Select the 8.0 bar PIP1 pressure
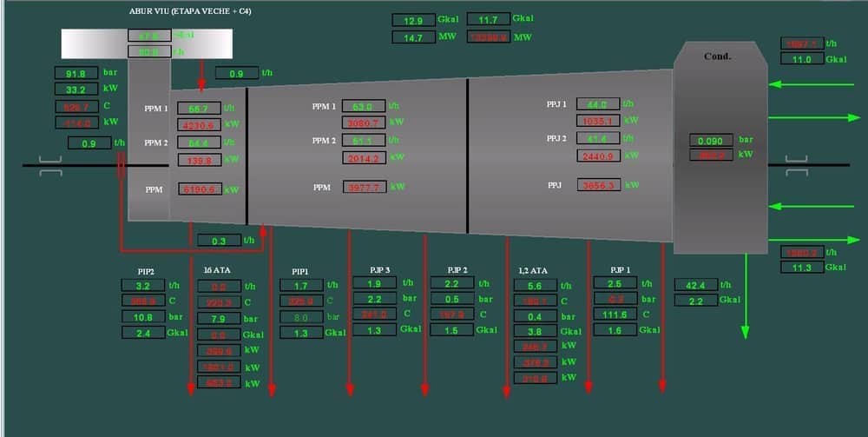The height and width of the screenshot is (437, 868). pyautogui.click(x=302, y=317)
